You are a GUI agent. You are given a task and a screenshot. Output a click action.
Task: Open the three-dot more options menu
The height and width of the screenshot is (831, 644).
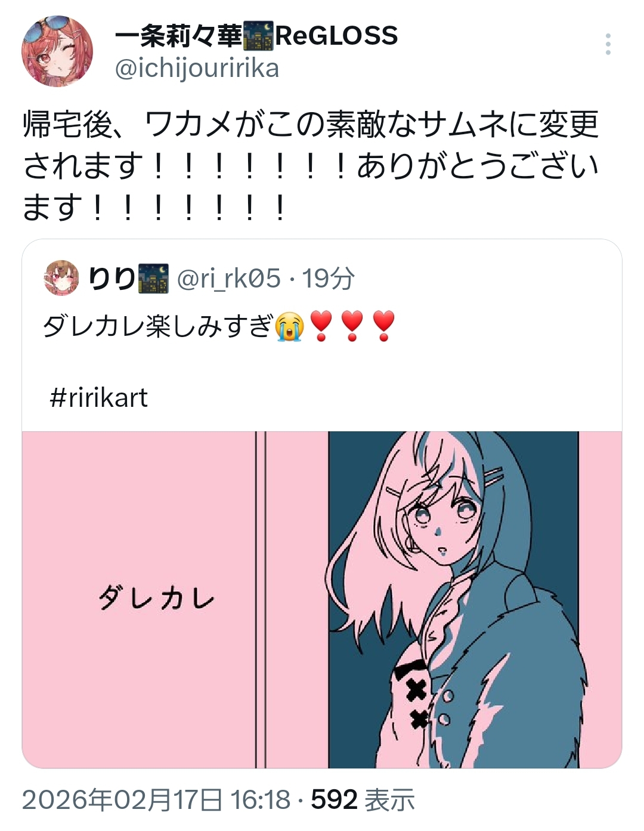click(x=608, y=45)
